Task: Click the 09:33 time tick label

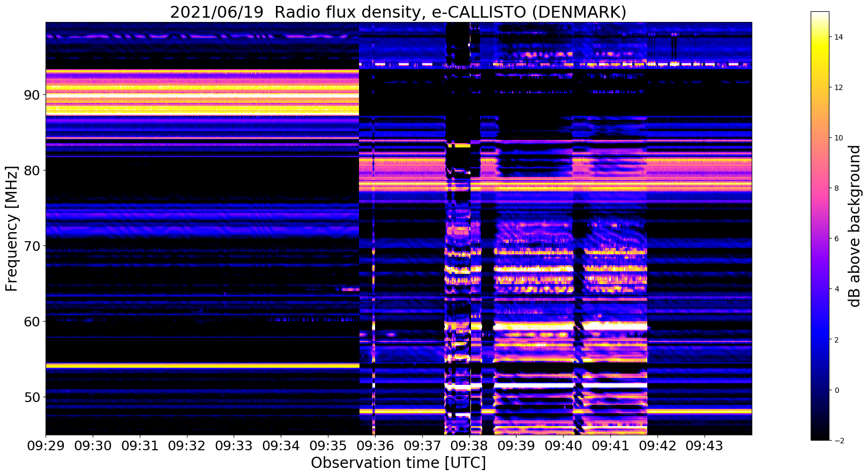Action: (x=234, y=445)
